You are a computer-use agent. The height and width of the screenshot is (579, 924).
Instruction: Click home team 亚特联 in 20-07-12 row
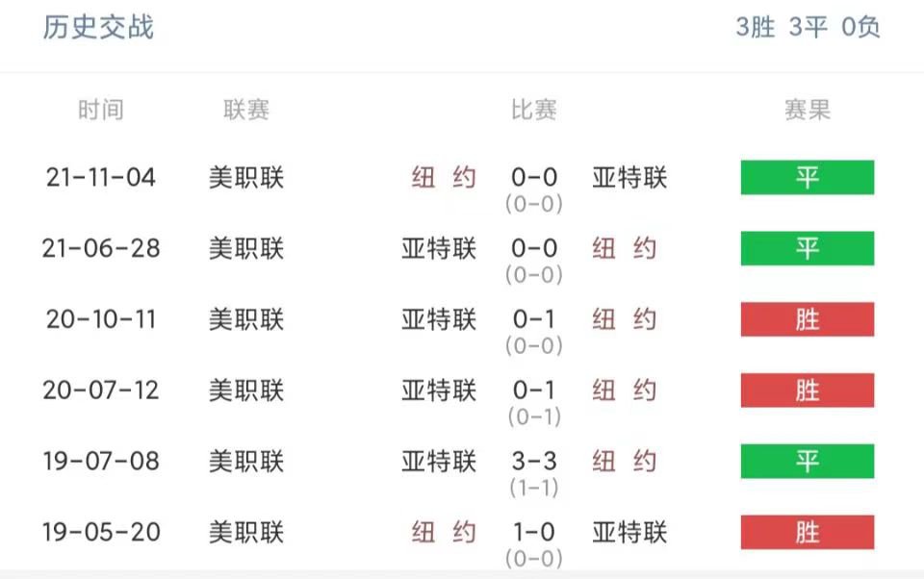coord(439,390)
